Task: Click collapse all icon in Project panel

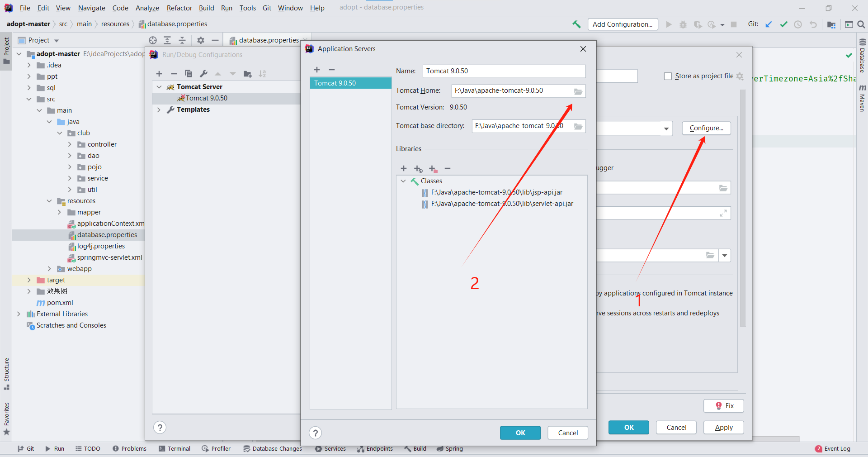Action: click(182, 40)
